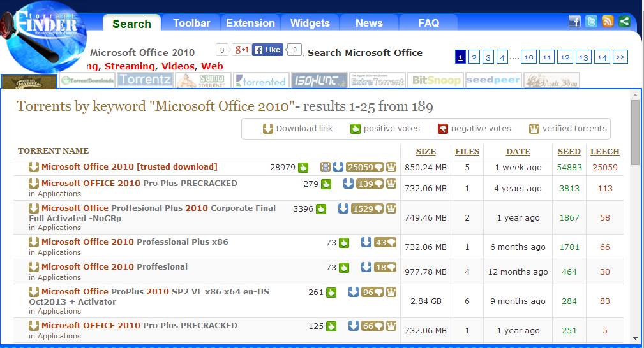644x348 pixels.
Task: Click the Twitter icon in header
Action: pos(591,22)
